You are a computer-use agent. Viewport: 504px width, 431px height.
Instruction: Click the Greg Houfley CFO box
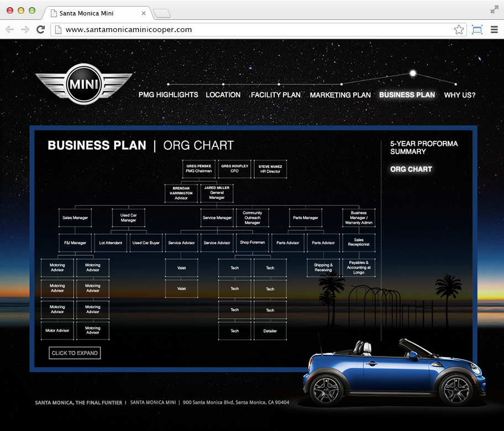[235, 169]
